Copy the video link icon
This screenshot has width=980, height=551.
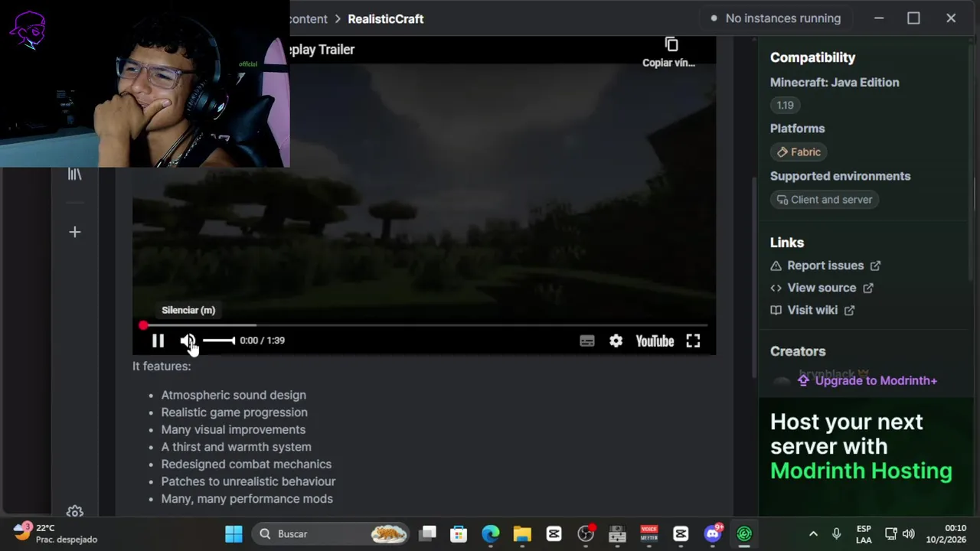pyautogui.click(x=671, y=45)
